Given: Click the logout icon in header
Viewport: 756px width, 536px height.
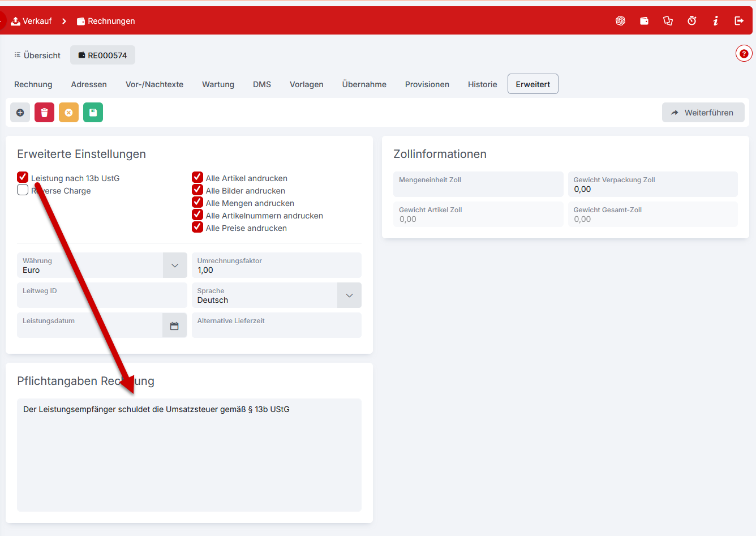Looking at the screenshot, I should 739,21.
